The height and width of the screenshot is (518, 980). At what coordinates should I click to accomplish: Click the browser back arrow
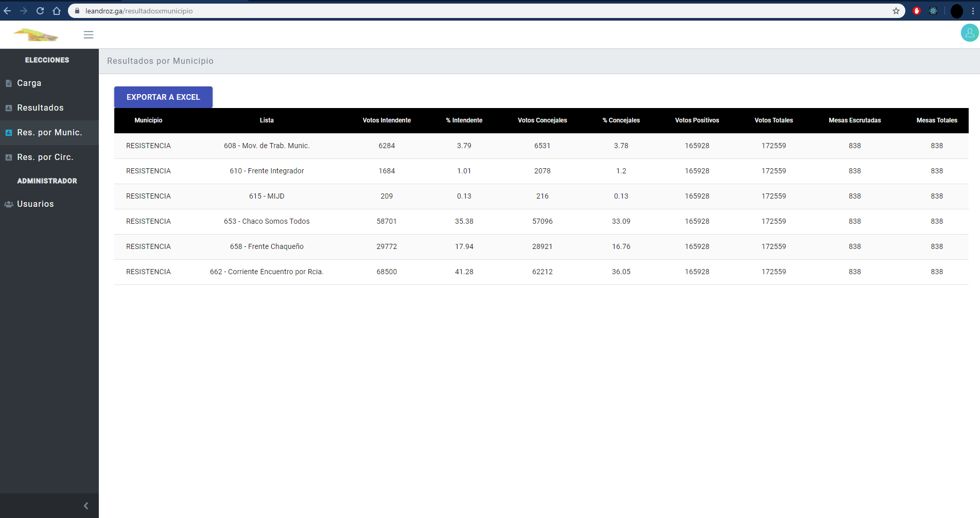[x=7, y=11]
